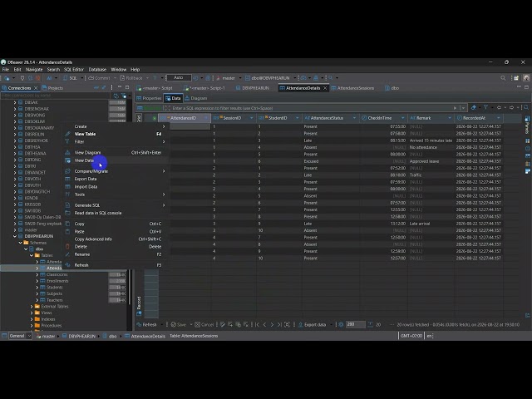Click the Export data button
Image resolution: width=532 pixels, height=399 pixels.
tap(313, 325)
